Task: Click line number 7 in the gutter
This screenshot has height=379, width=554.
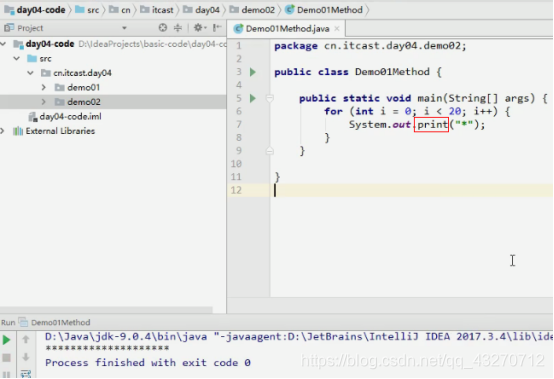Action: [x=239, y=124]
